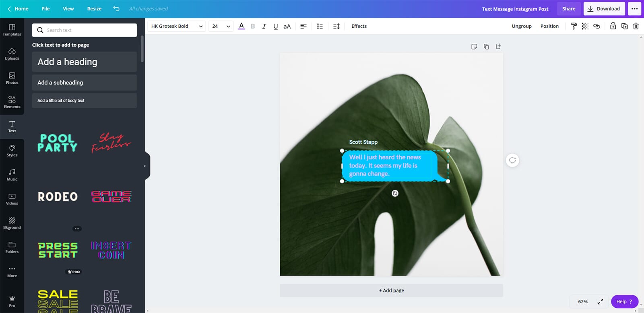
Task: Delete the selected element
Action: coord(636,26)
